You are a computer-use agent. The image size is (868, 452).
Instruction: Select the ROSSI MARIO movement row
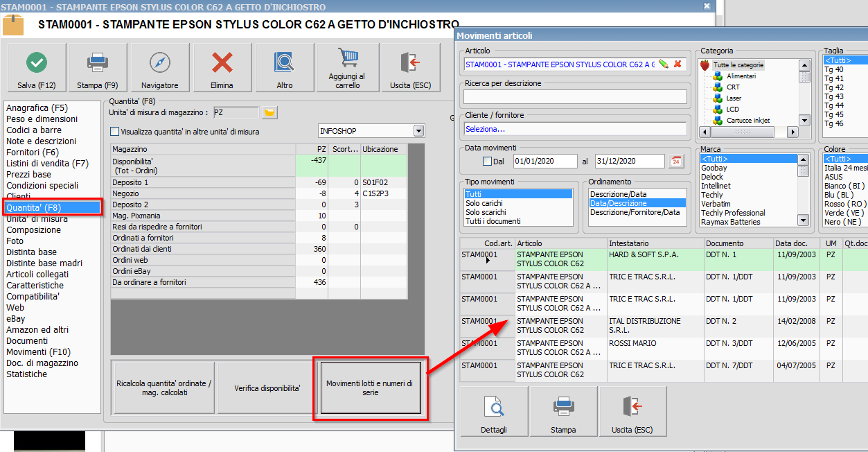pyautogui.click(x=664, y=349)
